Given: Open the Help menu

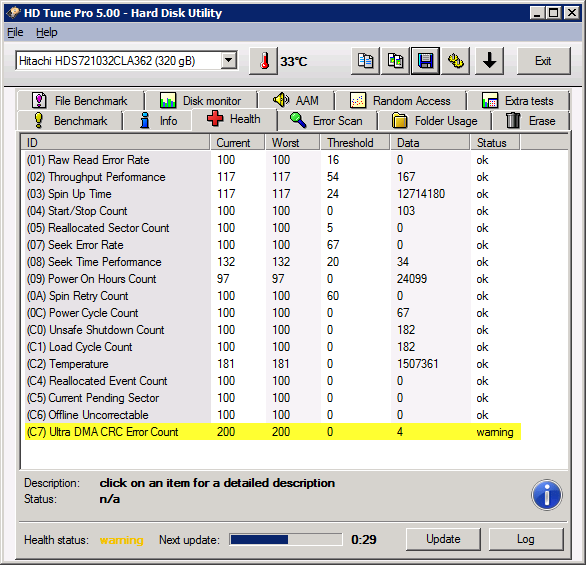Looking at the screenshot, I should (47, 33).
